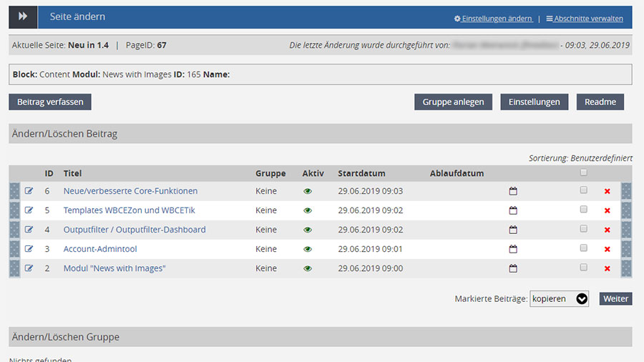The image size is (644, 362).
Task: Delete the Templates WBCEZon und WBCETik post
Action: click(608, 210)
